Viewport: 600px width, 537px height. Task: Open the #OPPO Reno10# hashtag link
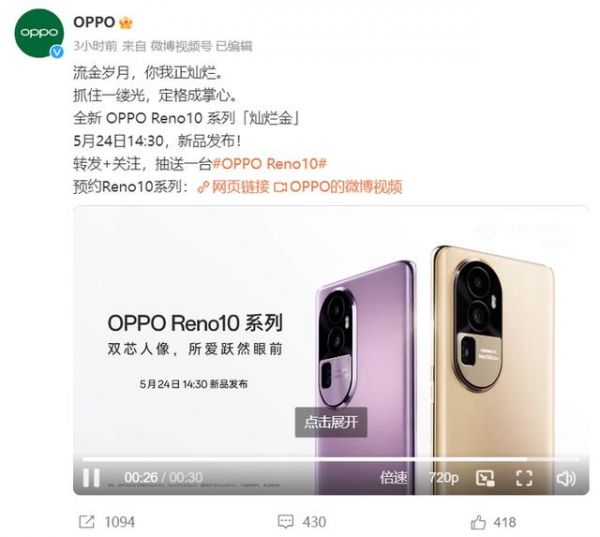[269, 164]
